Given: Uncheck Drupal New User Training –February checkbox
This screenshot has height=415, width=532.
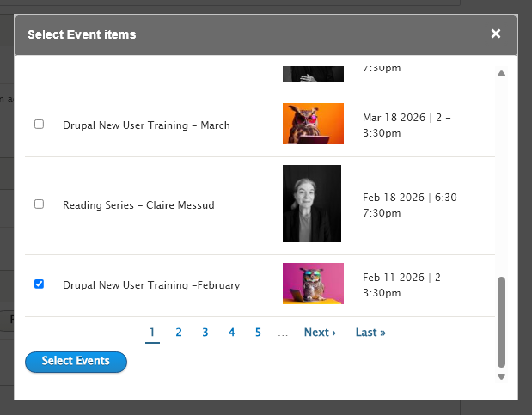Looking at the screenshot, I should (x=39, y=284).
